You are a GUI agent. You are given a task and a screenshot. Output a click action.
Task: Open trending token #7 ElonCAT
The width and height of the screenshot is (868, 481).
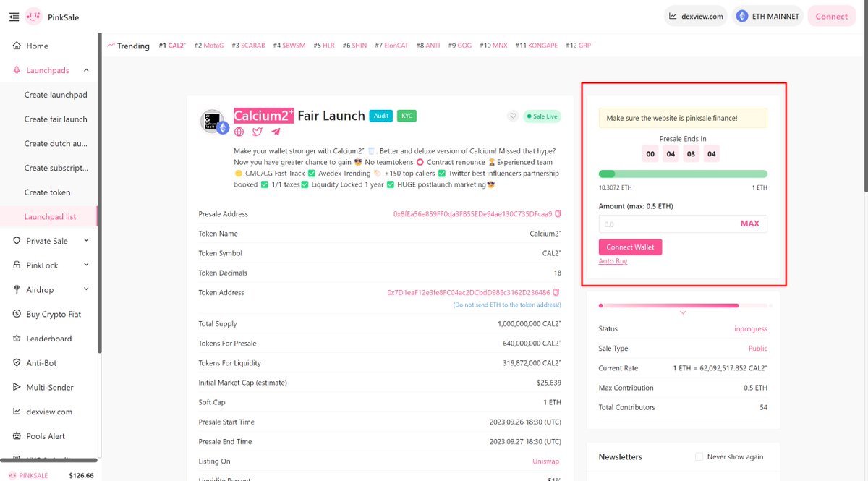click(x=391, y=46)
